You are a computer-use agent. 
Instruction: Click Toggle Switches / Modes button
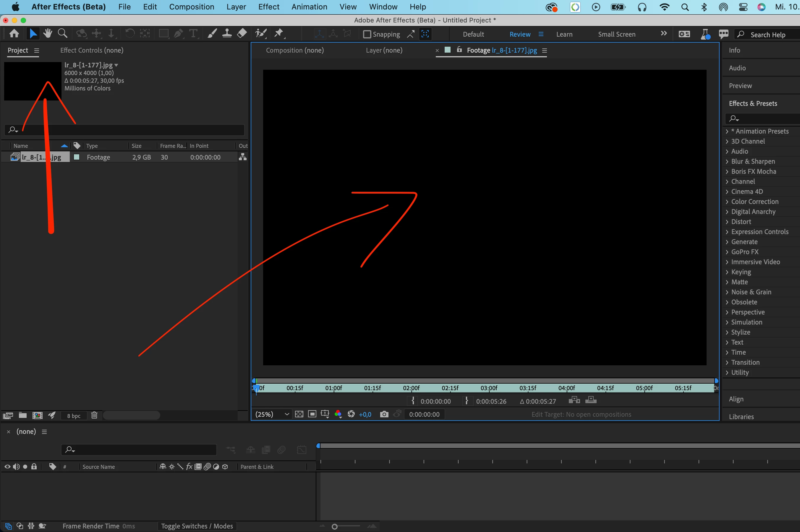click(197, 526)
